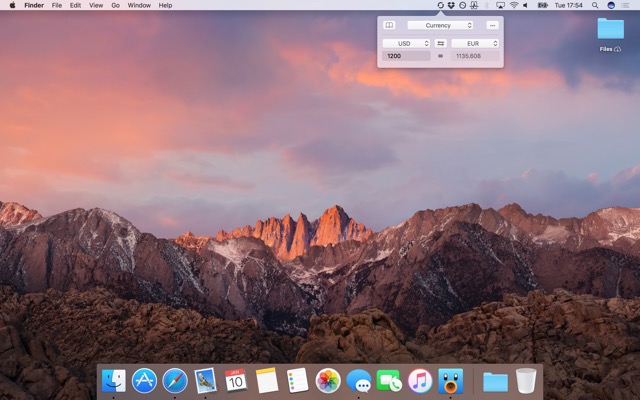Open the Apple menu

click(12, 5)
